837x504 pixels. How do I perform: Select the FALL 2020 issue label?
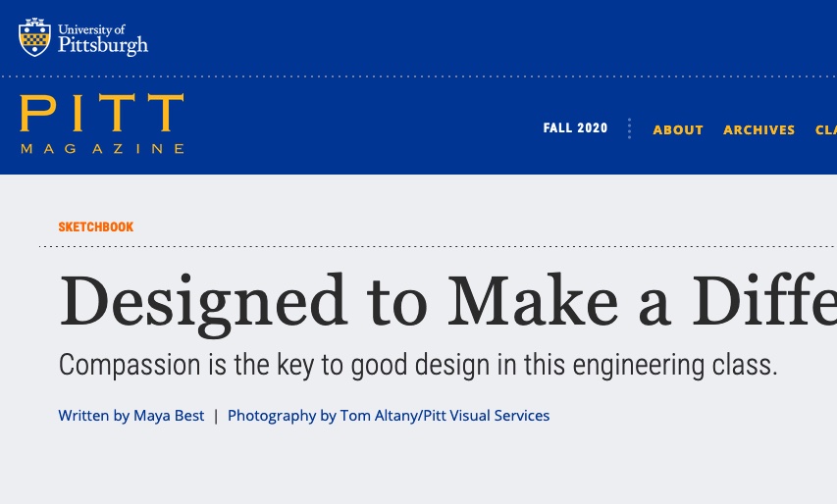(x=575, y=128)
